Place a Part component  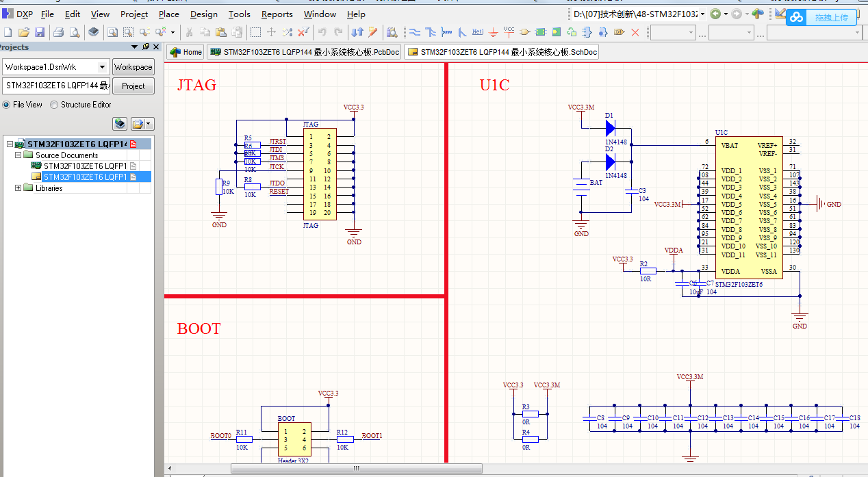coord(525,32)
